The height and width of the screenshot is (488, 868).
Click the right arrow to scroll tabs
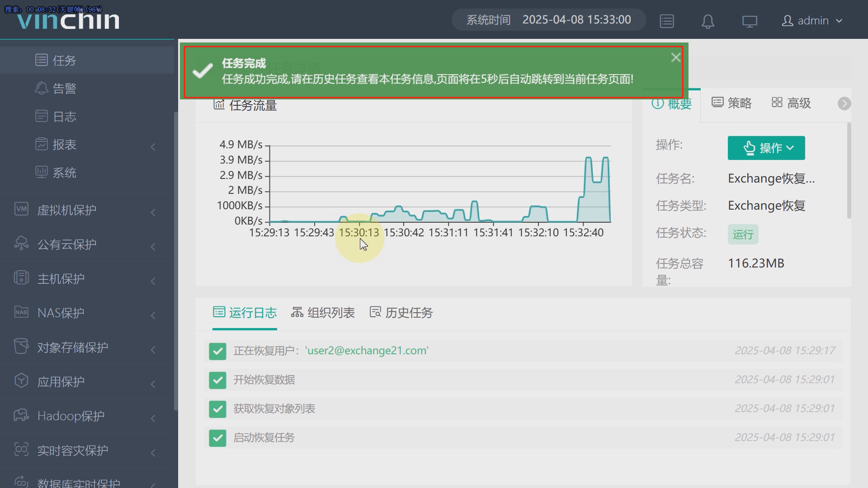[x=844, y=103]
